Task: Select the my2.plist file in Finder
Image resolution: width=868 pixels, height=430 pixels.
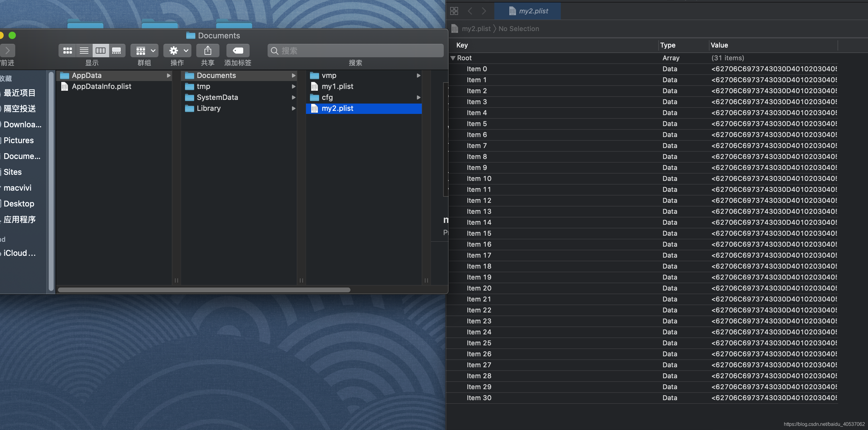Action: click(364, 108)
